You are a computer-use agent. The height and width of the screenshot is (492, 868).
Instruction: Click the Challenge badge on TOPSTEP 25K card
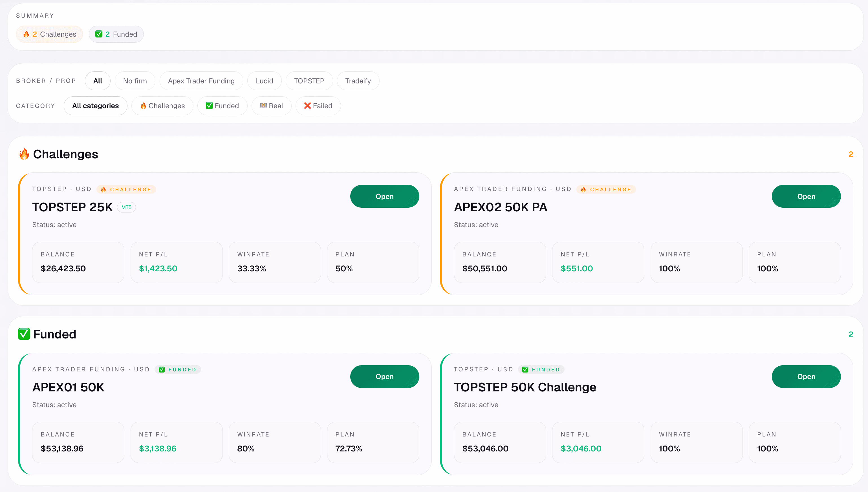click(126, 189)
